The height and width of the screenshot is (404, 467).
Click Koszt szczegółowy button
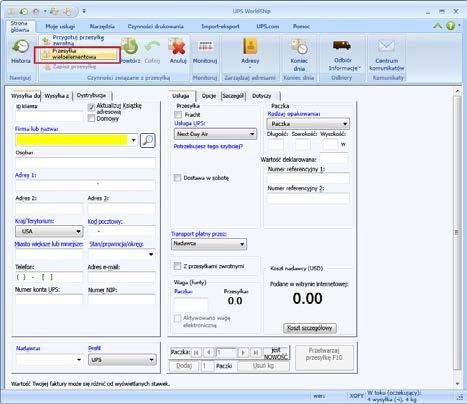click(x=310, y=328)
